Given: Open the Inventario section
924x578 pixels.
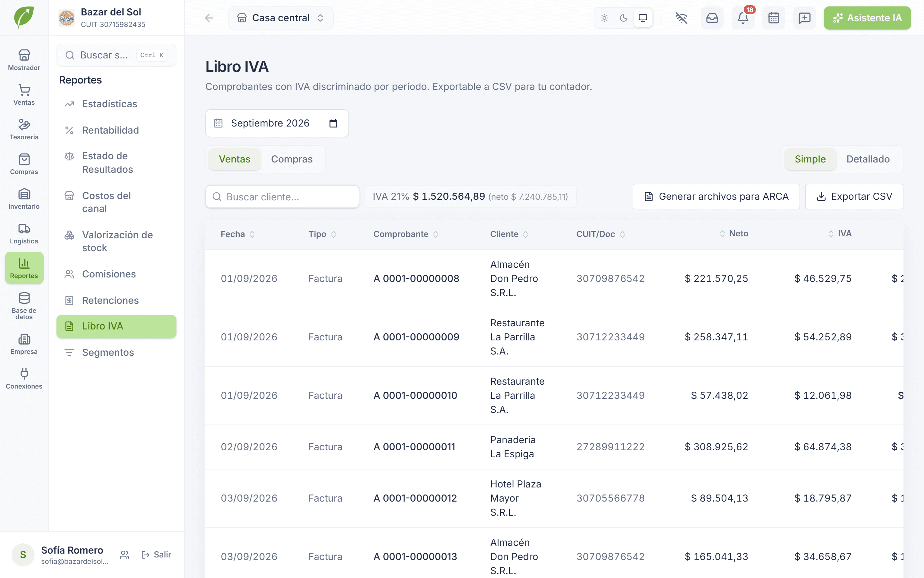Looking at the screenshot, I should [x=24, y=199].
